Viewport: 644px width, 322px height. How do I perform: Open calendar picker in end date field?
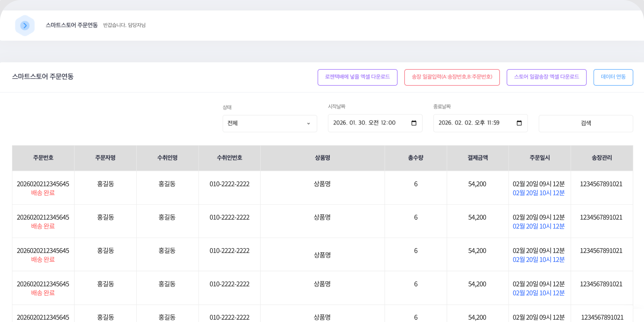[519, 123]
